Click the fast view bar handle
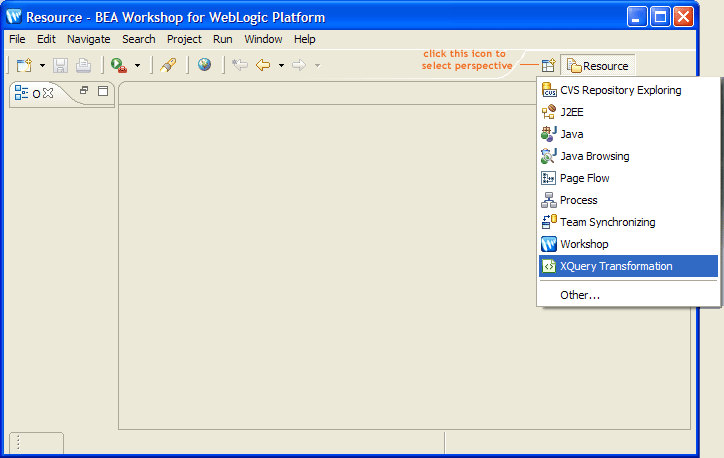Image resolution: width=724 pixels, height=458 pixels. click(18, 443)
